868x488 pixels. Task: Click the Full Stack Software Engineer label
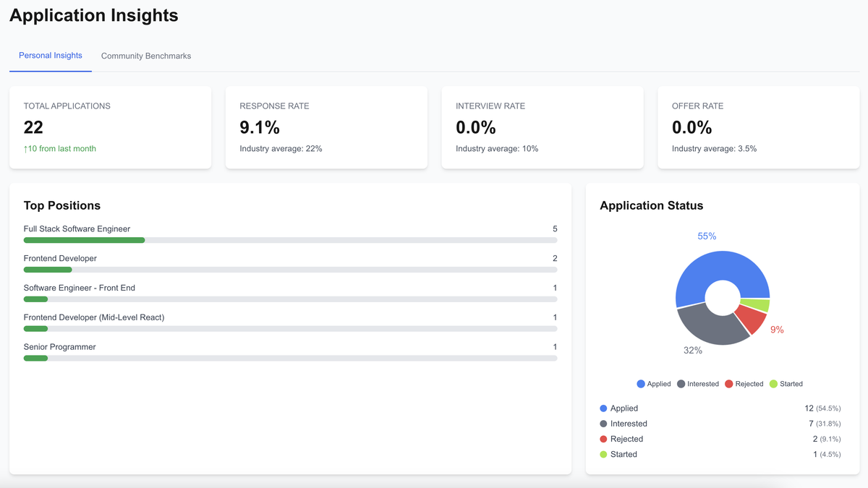77,228
